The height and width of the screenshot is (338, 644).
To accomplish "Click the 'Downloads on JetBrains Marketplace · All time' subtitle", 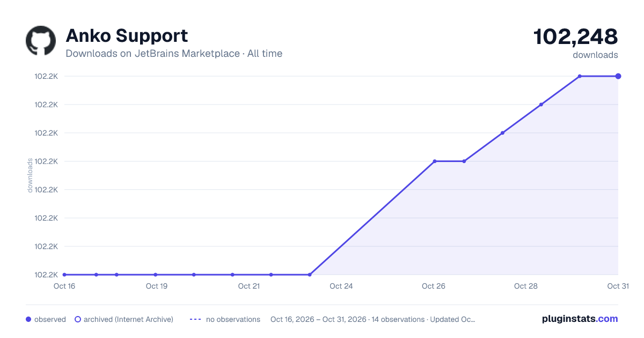I will (174, 54).
